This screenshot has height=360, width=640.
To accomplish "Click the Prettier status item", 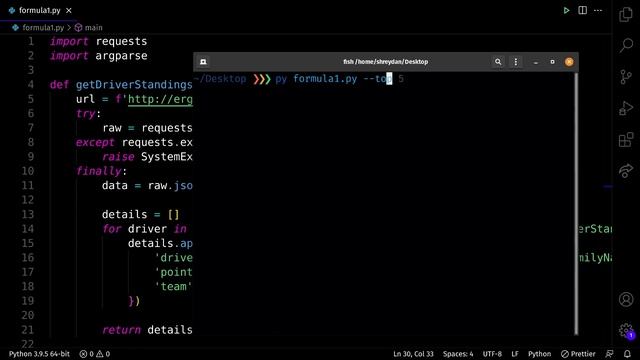I will (x=578, y=354).
